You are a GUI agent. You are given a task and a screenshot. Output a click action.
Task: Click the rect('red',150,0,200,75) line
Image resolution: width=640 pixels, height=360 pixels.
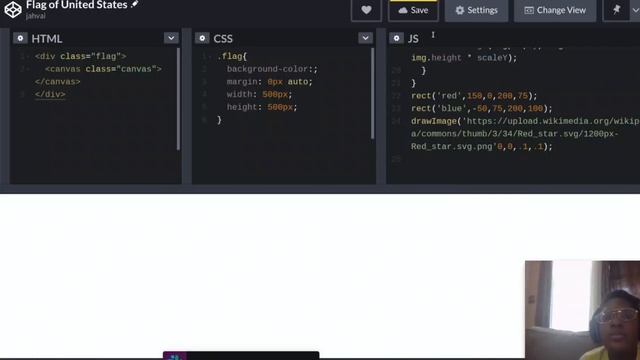474,96
